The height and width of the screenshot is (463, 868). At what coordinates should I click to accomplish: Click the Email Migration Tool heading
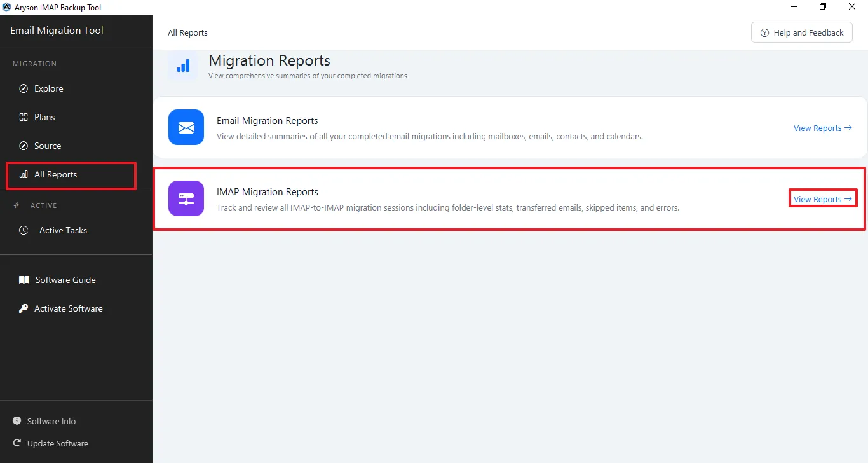coord(57,30)
